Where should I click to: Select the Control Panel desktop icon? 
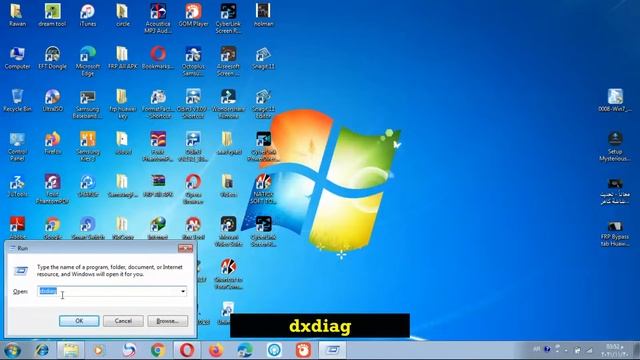[17, 147]
